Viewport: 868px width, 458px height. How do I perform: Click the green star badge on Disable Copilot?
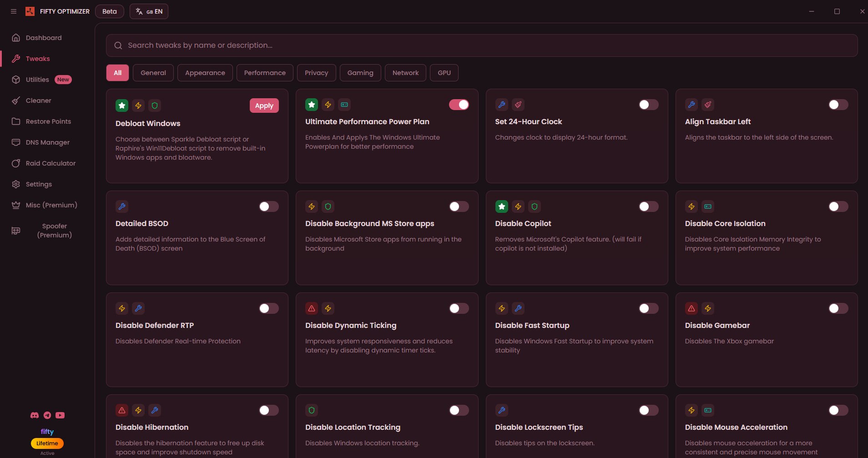coord(502,206)
